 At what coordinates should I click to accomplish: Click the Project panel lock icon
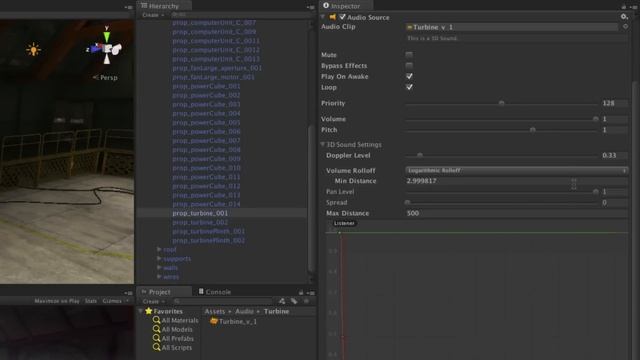point(301,292)
